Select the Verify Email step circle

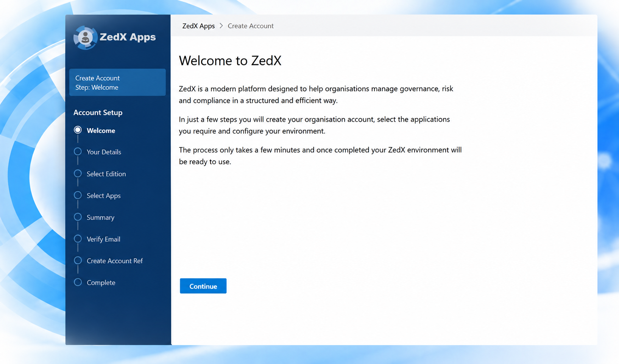(78, 239)
